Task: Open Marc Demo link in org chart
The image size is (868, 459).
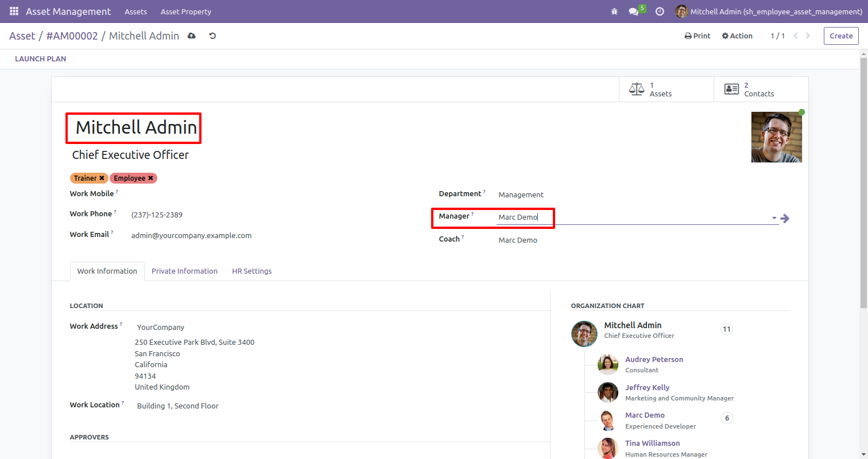Action: (x=645, y=415)
